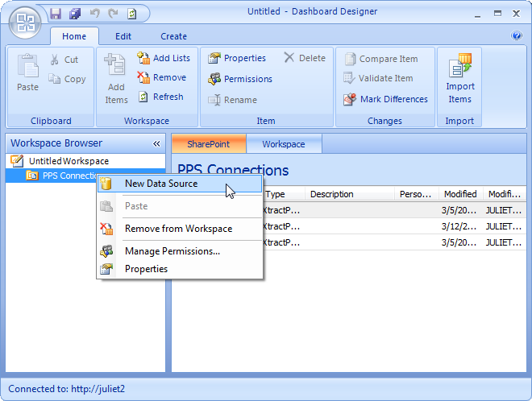Choose Properties in context menu
This screenshot has height=401, width=532.
pyautogui.click(x=180, y=269)
